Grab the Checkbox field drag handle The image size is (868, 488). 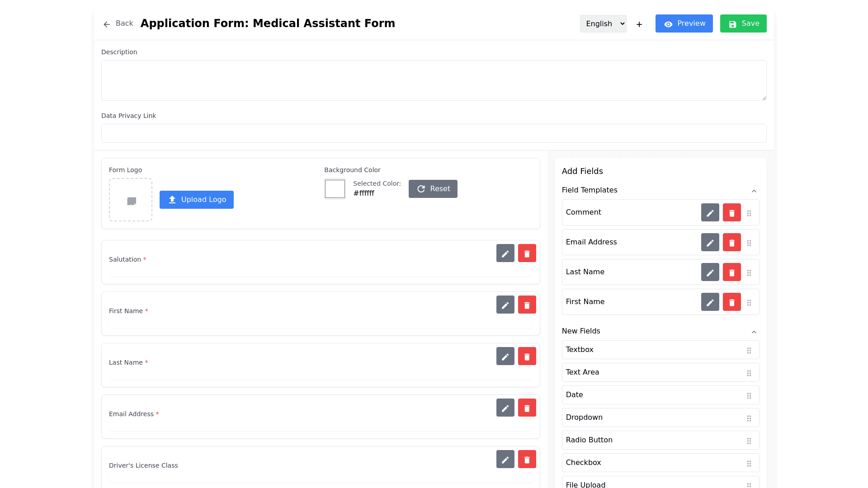click(x=749, y=464)
